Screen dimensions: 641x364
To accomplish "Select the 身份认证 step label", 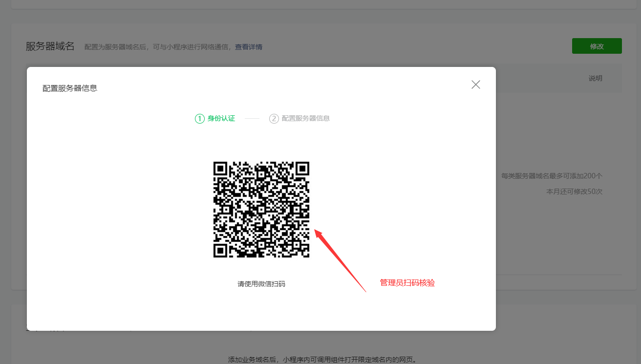I will coord(221,118).
